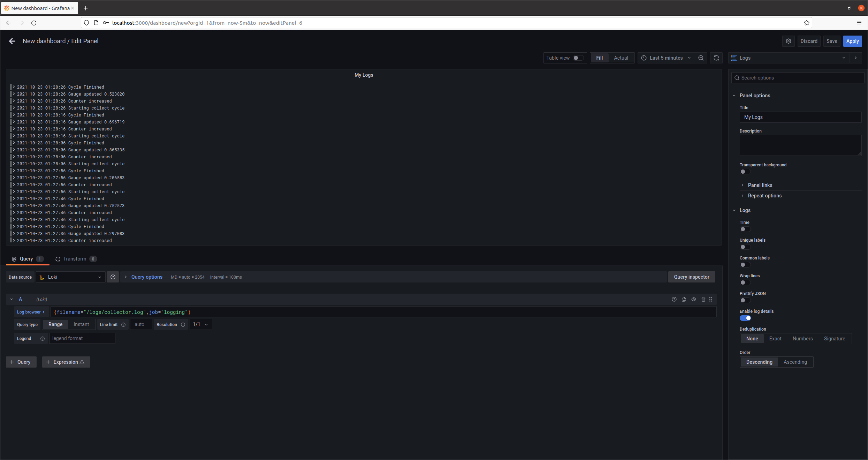The width and height of the screenshot is (868, 460).
Task: Open dashboard settings gear icon
Action: [789, 41]
